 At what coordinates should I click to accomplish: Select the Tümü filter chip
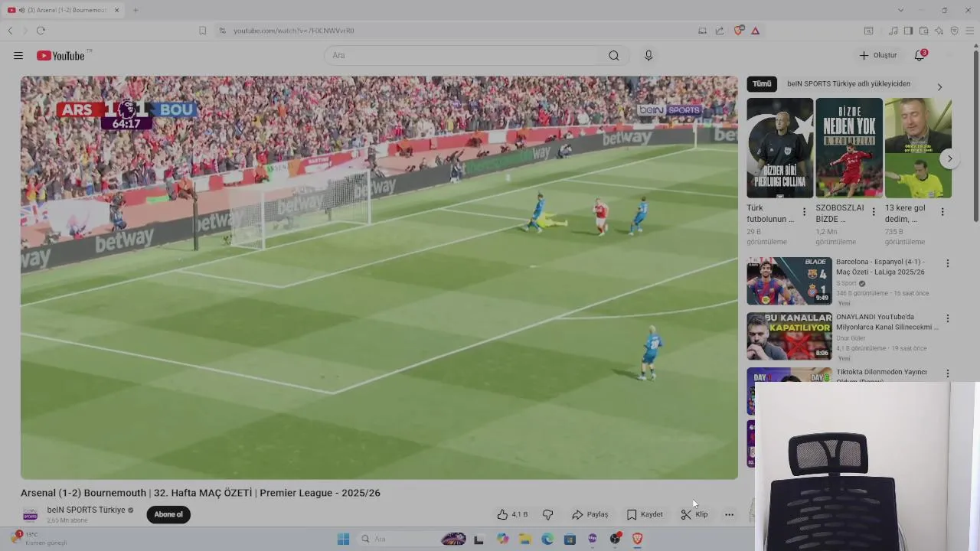point(762,84)
